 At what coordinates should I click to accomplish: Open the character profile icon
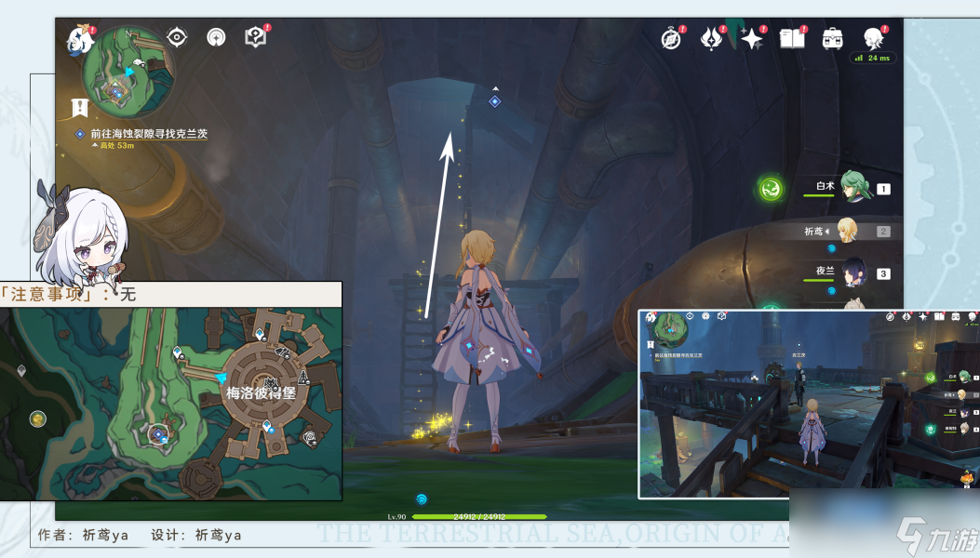[873, 39]
